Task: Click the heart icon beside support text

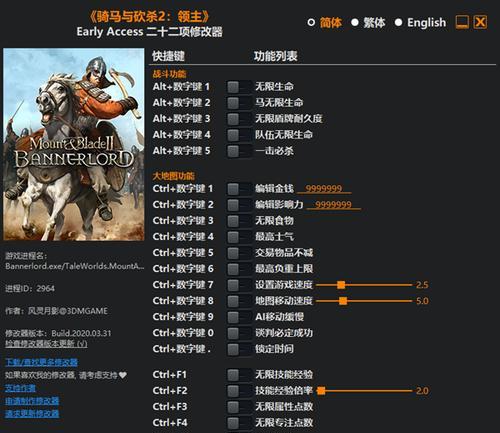Action: coord(123,375)
